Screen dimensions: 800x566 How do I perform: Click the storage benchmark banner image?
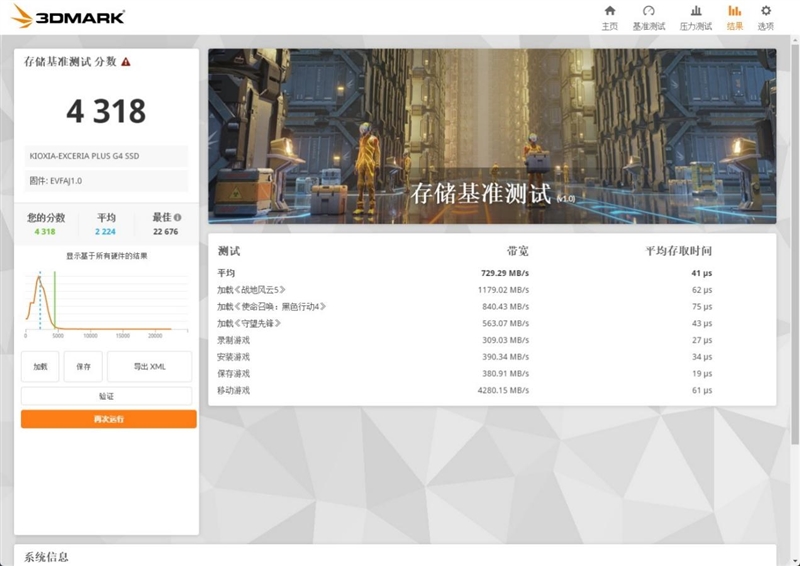[x=492, y=136]
